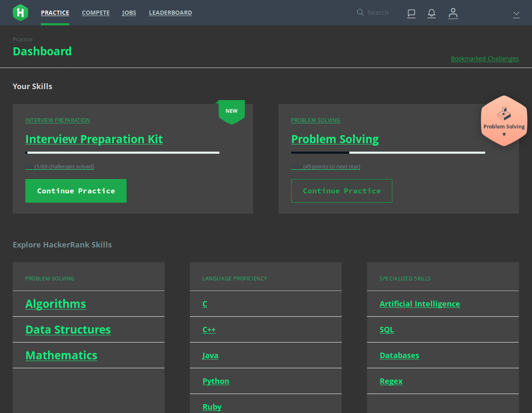
Task: Open Bookmarked Challenges link
Action: click(485, 59)
